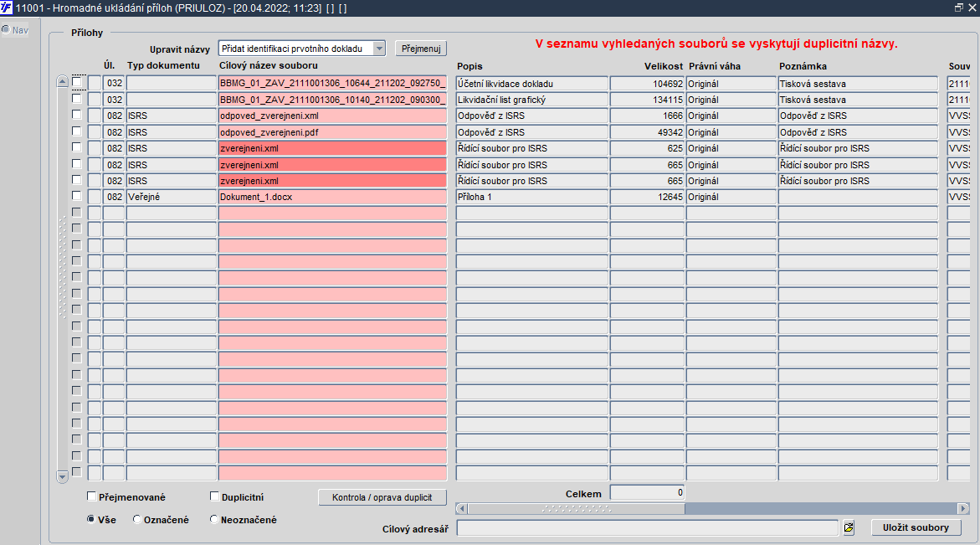Select the Vše radio button
This screenshot has height=545, width=980.
coord(91,519)
